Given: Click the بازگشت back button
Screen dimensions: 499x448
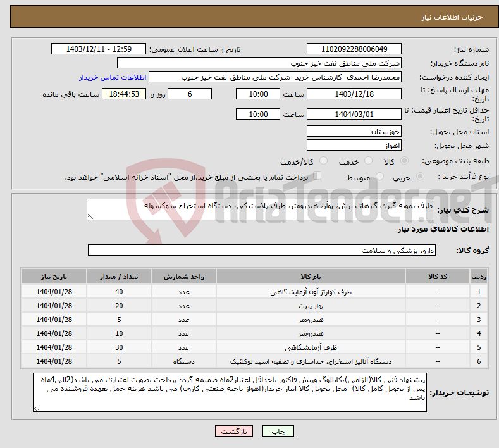Looking at the screenshot, I should click(234, 431).
